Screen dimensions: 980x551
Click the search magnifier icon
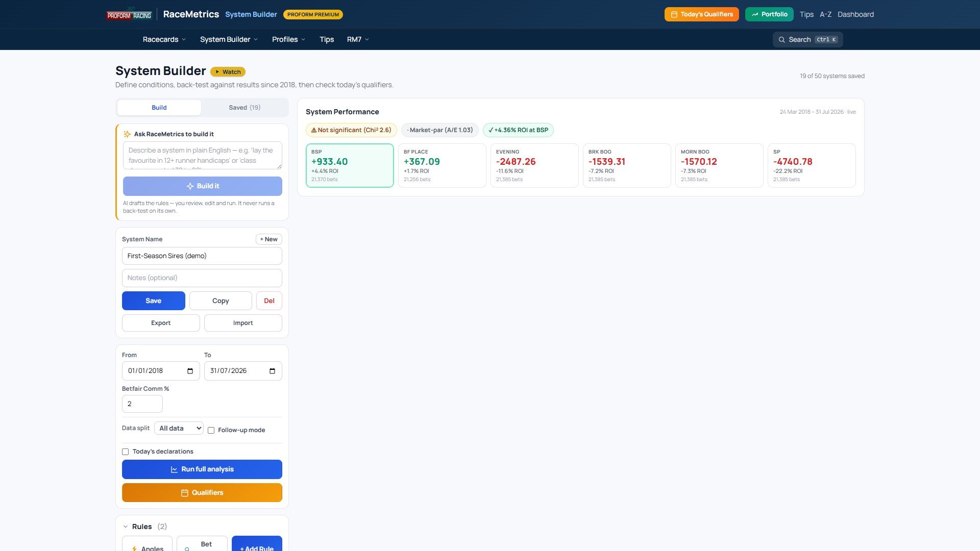pyautogui.click(x=781, y=40)
